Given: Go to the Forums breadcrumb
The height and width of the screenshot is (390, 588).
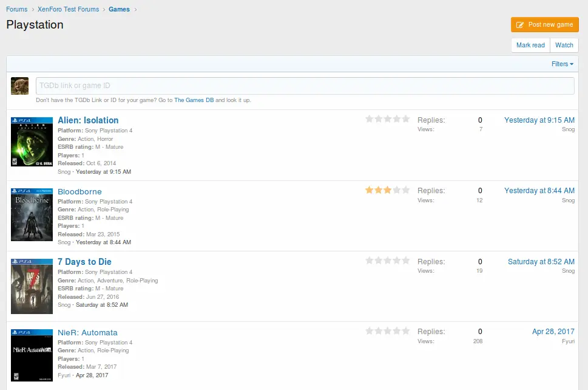Looking at the screenshot, I should click(x=16, y=9).
